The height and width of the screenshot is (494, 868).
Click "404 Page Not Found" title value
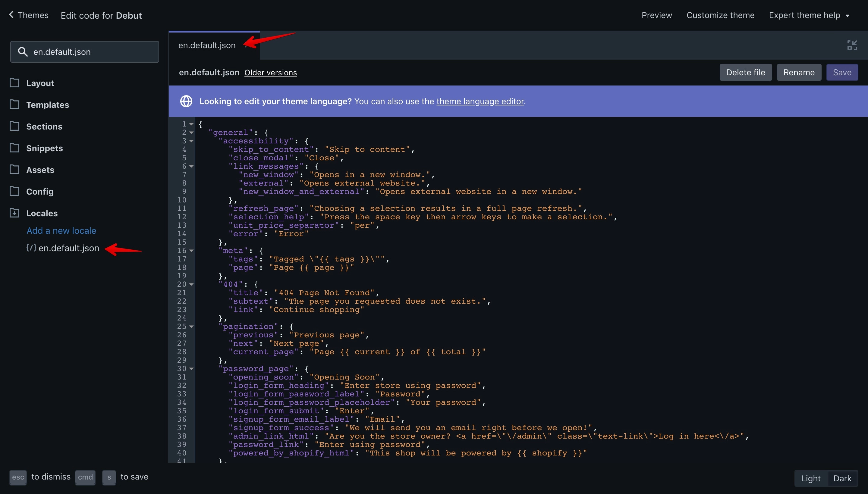click(324, 293)
